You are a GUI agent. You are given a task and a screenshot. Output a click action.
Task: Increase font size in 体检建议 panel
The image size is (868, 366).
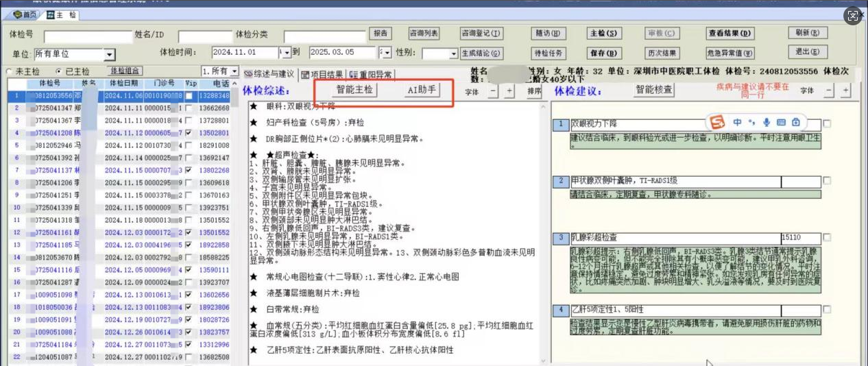point(845,90)
